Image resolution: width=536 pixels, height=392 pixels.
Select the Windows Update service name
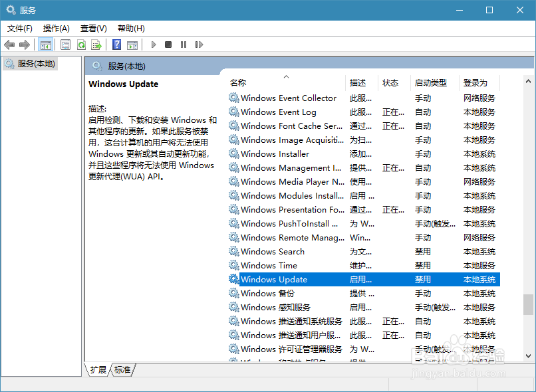274,279
